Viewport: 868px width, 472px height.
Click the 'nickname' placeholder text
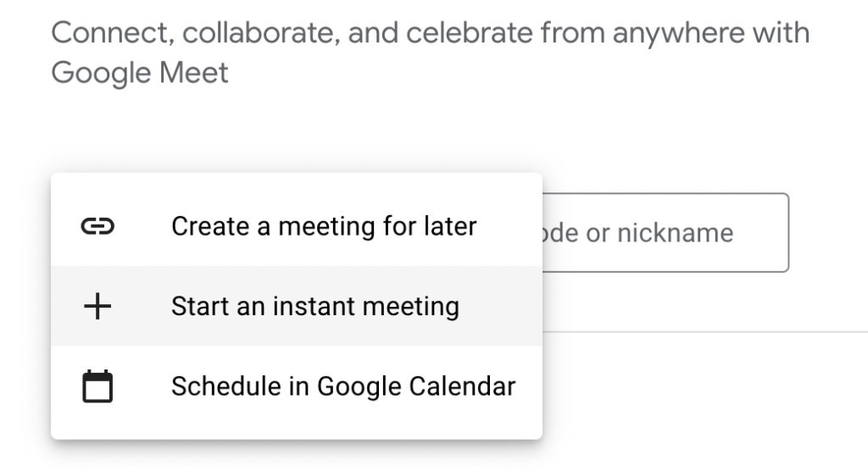(675, 233)
